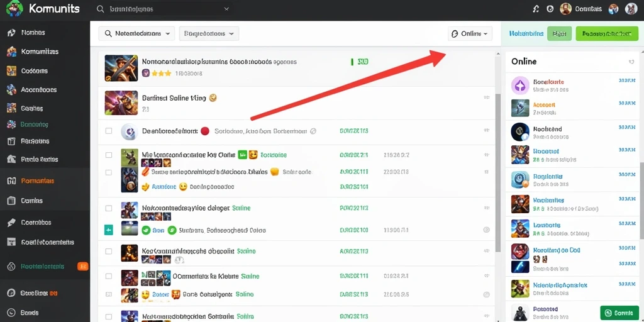This screenshot has width=644, height=322.
Task: Click the small icon right of the Online panel heading
Action: pos(631,62)
